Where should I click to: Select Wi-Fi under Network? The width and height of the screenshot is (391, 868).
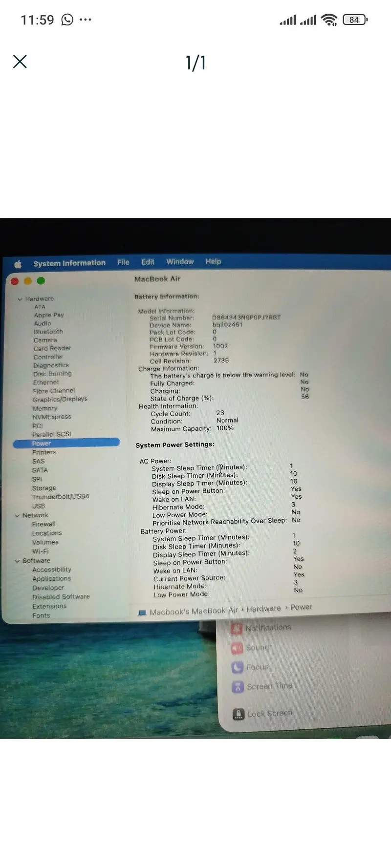[x=40, y=551]
